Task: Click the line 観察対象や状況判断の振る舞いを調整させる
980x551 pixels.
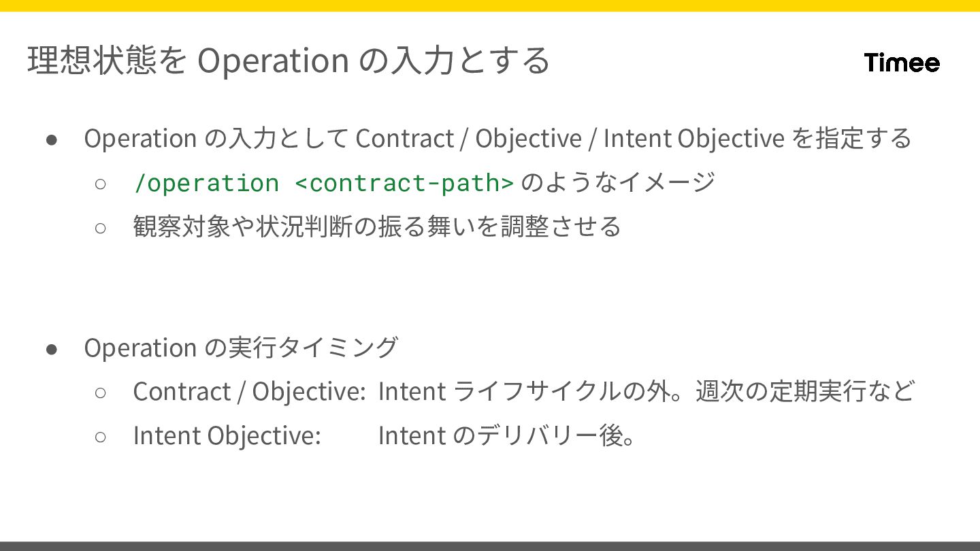Action: 377,227
